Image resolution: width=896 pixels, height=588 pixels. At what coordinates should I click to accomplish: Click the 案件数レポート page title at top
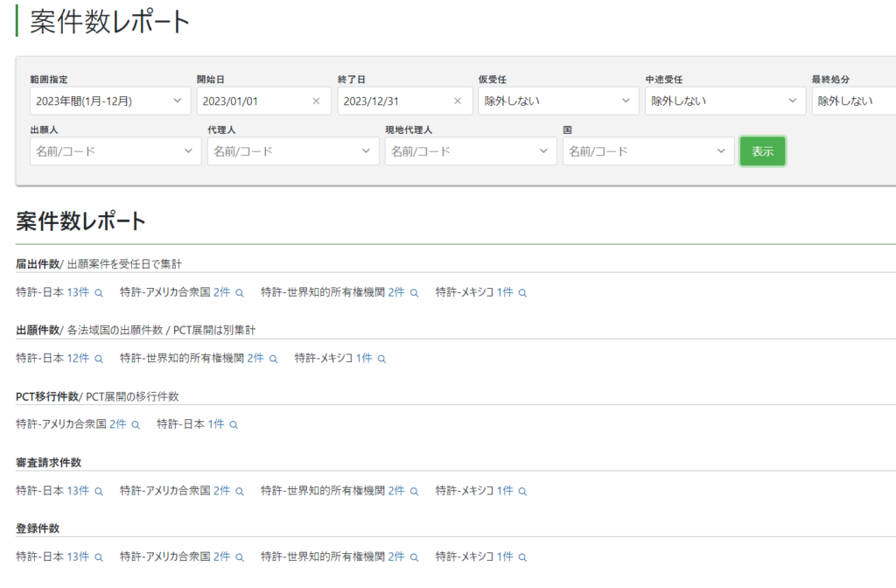pyautogui.click(x=109, y=22)
